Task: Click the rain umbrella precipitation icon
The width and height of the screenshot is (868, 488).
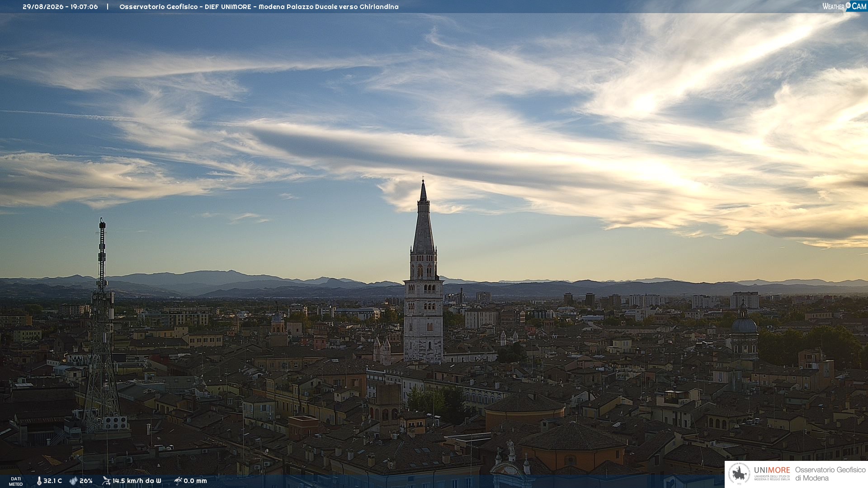Action: click(x=178, y=481)
